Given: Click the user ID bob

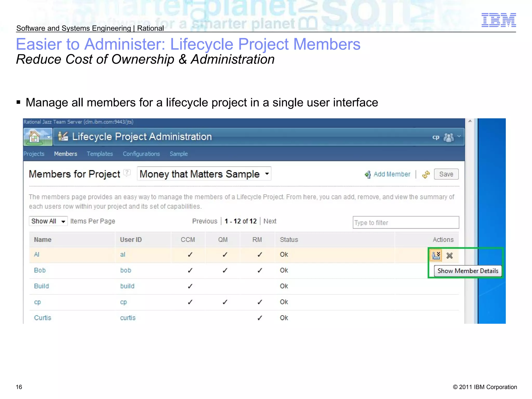Looking at the screenshot, I should click(x=126, y=270).
